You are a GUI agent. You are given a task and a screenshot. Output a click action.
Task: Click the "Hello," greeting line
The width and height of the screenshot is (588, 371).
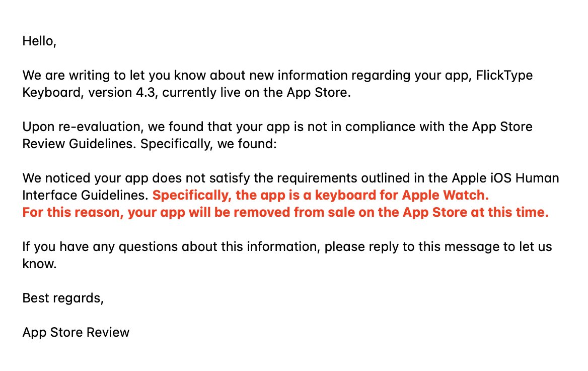coord(39,41)
